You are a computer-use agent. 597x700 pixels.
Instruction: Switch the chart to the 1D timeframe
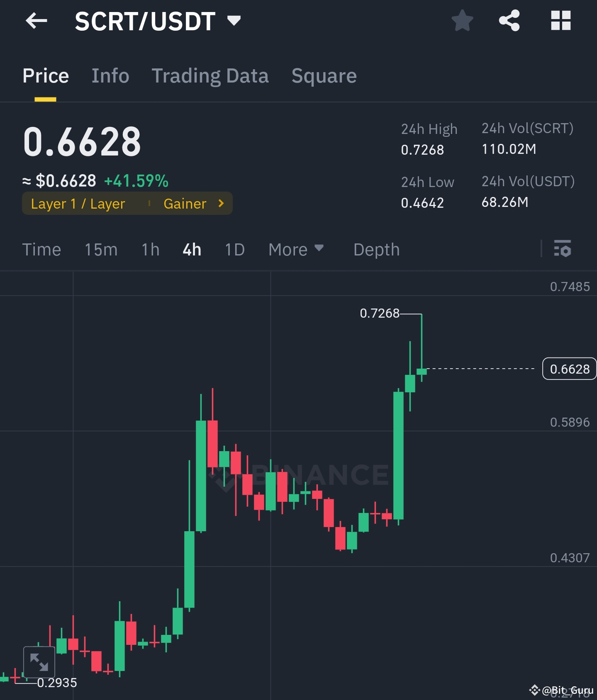pyautogui.click(x=234, y=249)
